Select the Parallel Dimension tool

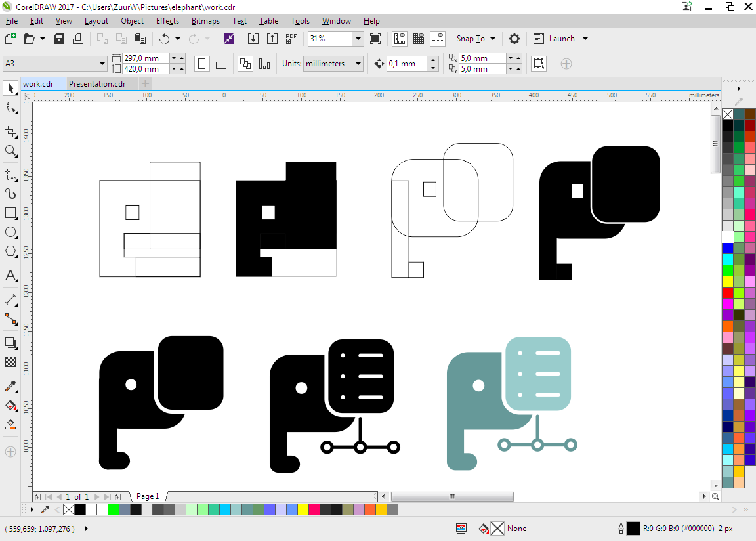point(10,300)
